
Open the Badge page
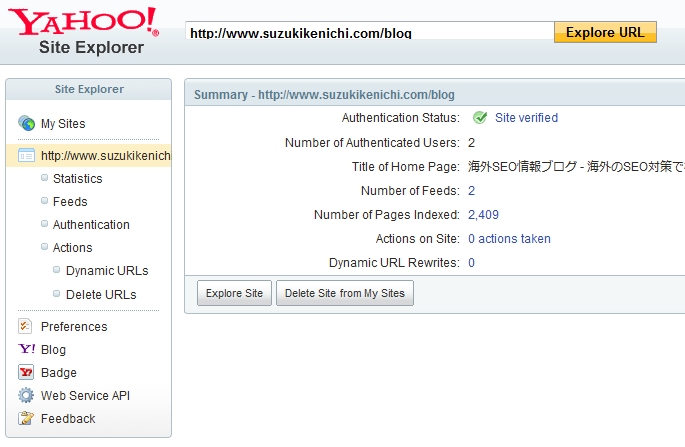tap(59, 373)
